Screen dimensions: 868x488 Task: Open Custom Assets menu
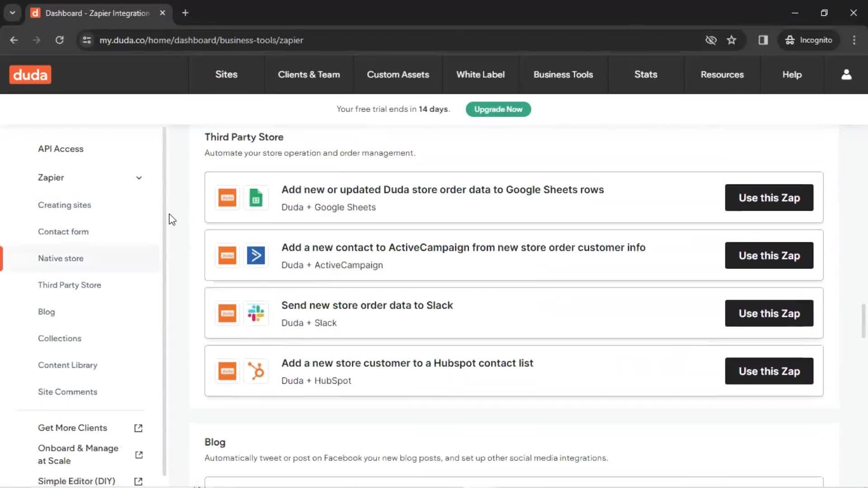(x=398, y=75)
